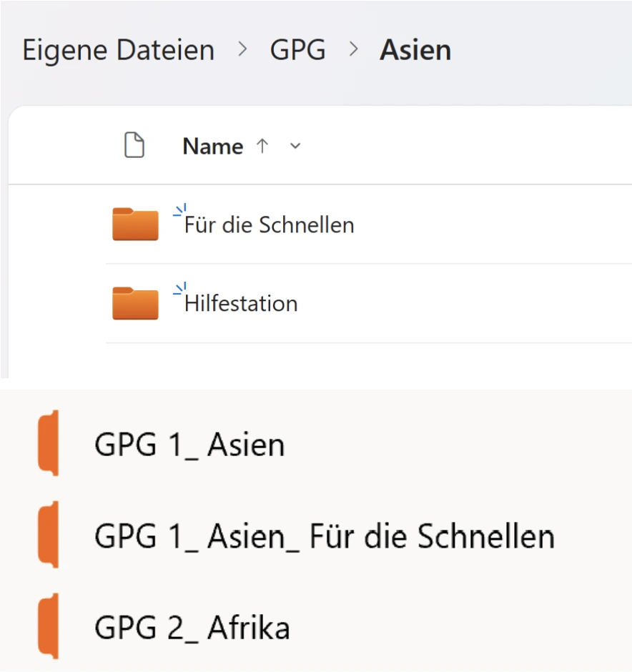The width and height of the screenshot is (632, 672).
Task: Open the 'Hilfestation' folder by name
Action: point(241,304)
